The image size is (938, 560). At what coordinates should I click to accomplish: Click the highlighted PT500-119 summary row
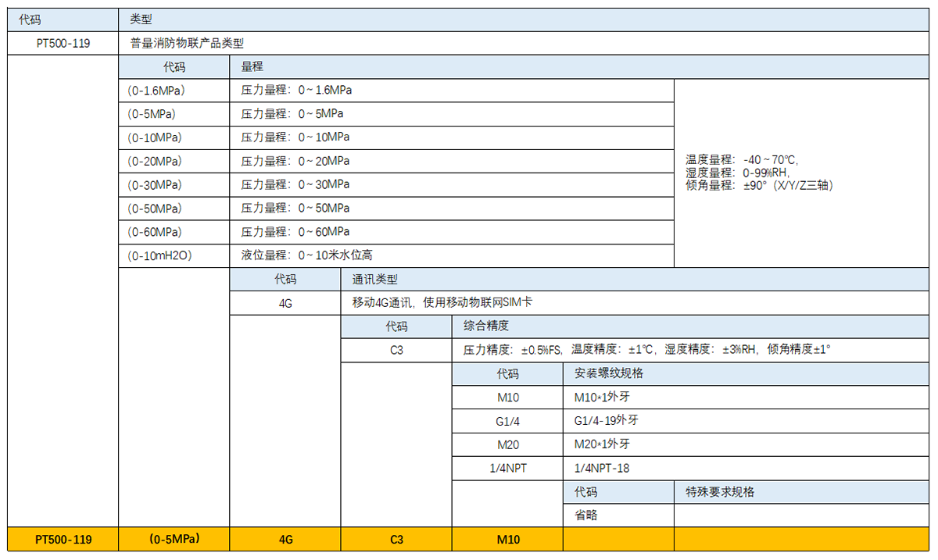click(x=63, y=539)
